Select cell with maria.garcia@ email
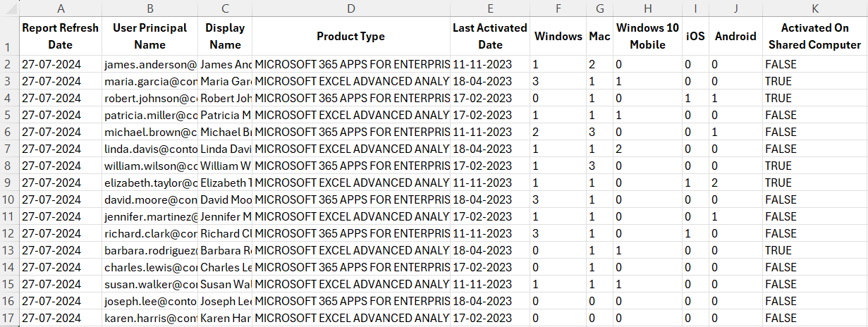868x327 pixels. coord(149,81)
